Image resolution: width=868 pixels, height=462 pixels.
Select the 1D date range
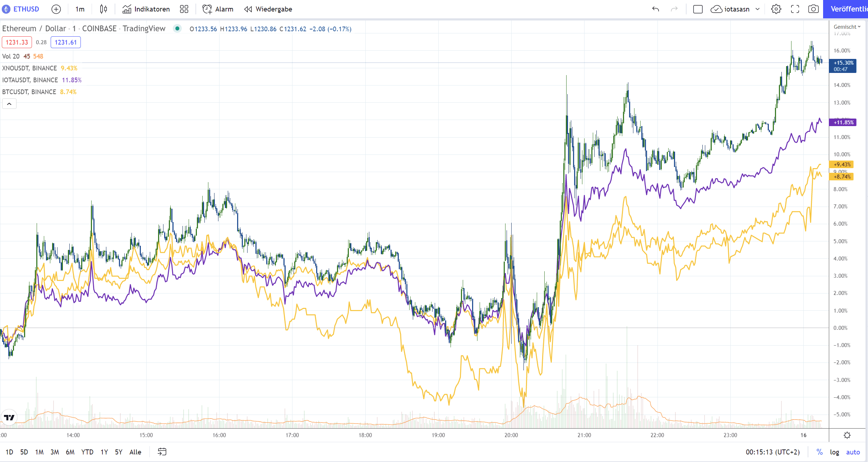point(9,452)
